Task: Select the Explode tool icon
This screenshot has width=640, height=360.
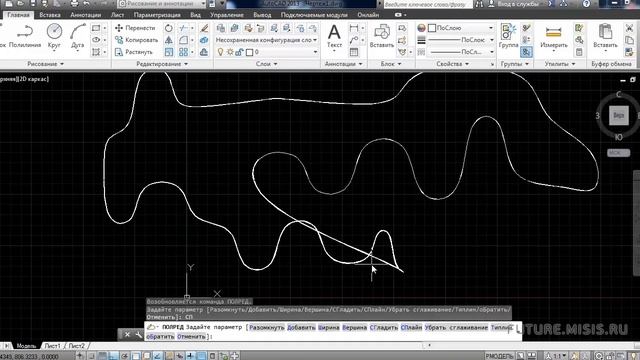Action: [204, 40]
